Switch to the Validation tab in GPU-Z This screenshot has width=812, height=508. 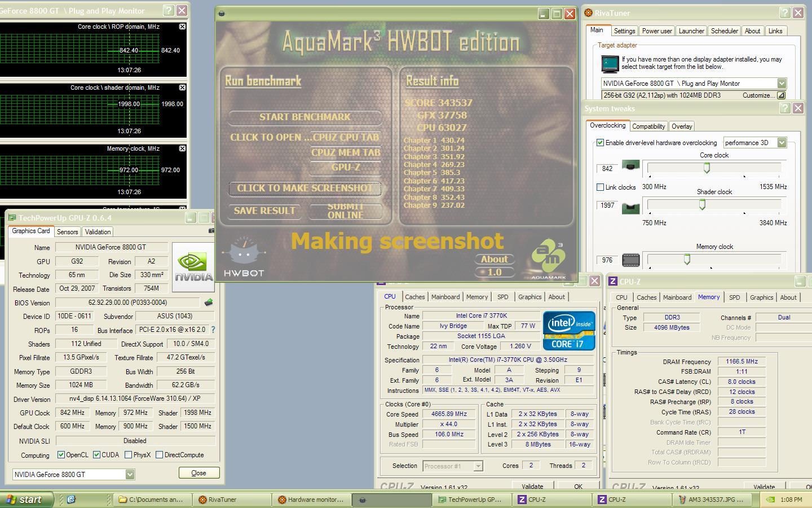98,232
